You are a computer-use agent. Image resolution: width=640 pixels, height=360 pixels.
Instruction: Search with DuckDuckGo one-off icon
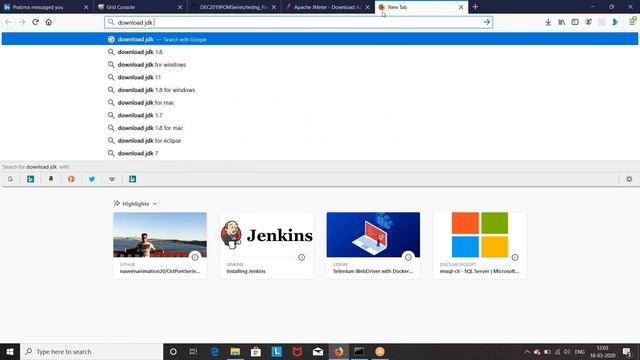(71, 179)
